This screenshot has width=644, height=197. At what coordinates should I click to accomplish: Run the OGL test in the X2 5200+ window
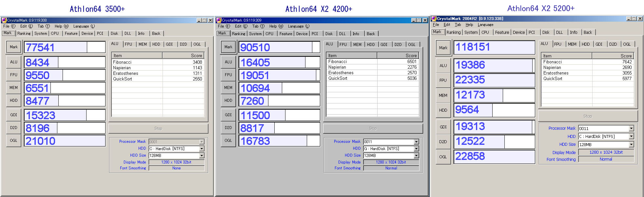click(443, 157)
